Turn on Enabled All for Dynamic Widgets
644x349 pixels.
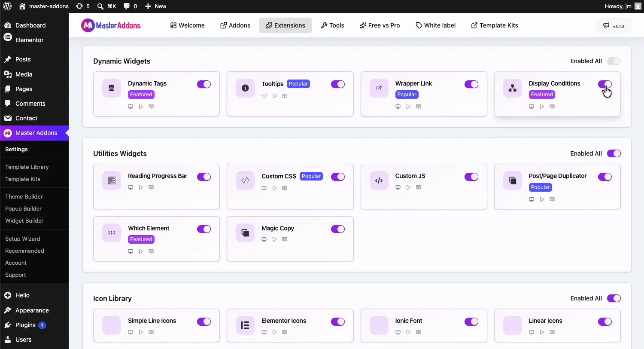pos(614,61)
